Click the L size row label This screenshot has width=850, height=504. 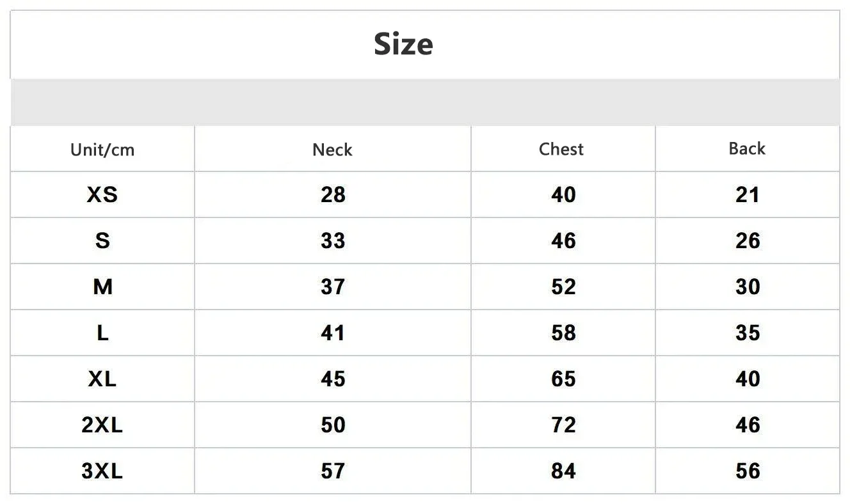click(102, 333)
